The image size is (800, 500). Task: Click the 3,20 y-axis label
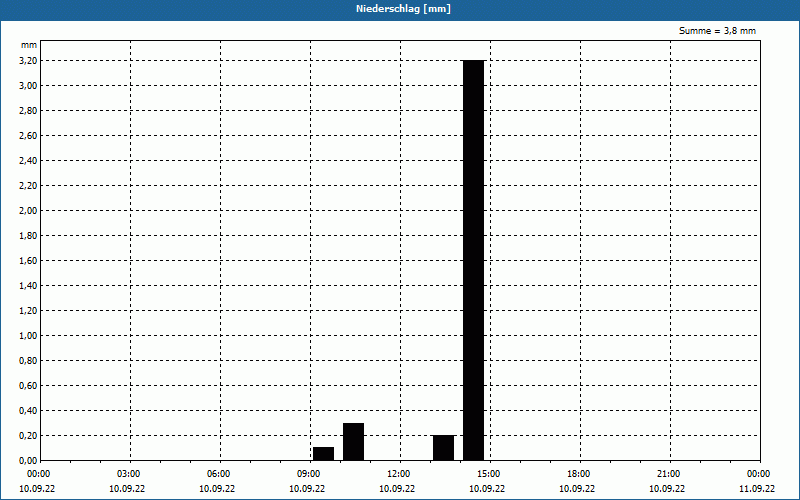(28, 61)
